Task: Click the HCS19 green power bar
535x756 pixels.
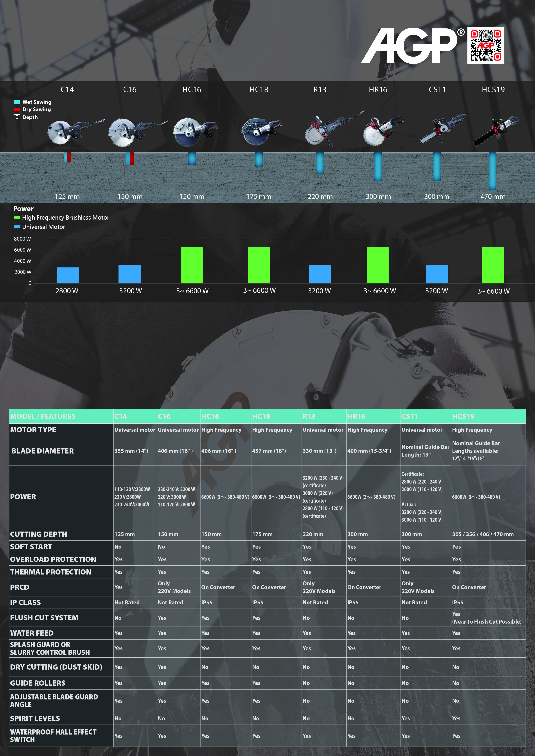Action: click(493, 265)
